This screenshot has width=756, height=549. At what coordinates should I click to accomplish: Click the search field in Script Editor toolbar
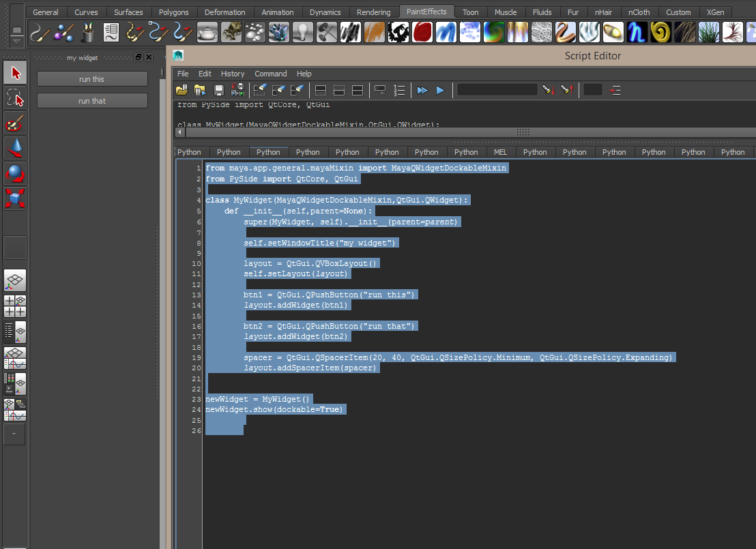(x=498, y=89)
